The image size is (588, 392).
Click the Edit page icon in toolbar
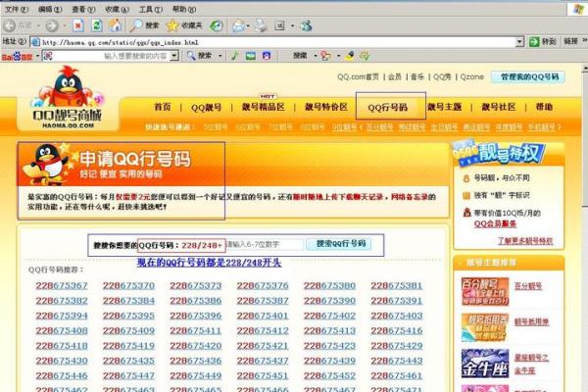pos(279,25)
